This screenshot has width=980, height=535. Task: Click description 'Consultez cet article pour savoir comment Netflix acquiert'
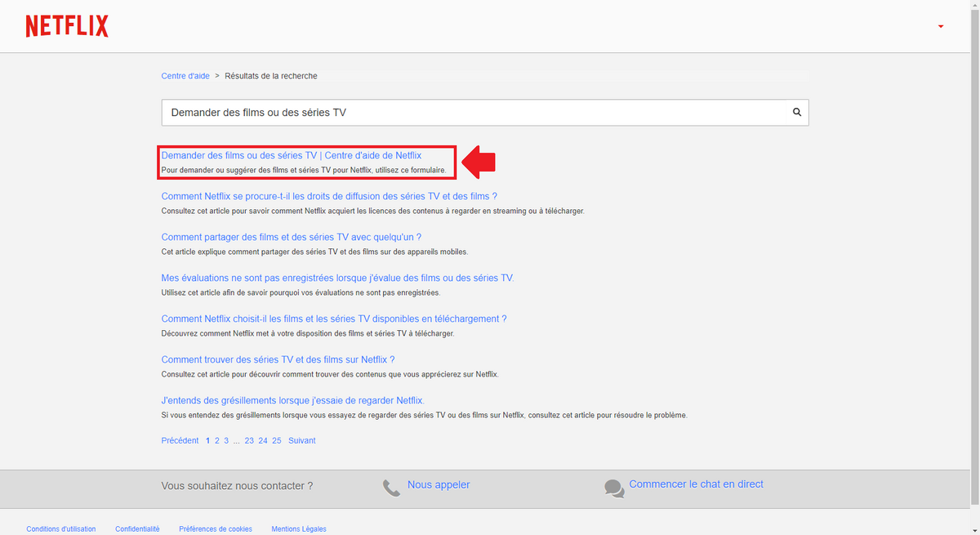(x=373, y=211)
